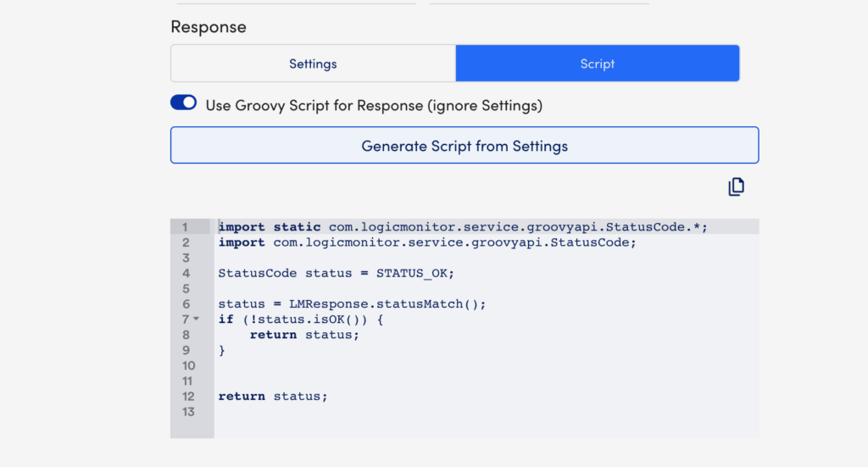The height and width of the screenshot is (467, 868).
Task: Click the second import statement line
Action: pyautogui.click(x=427, y=242)
